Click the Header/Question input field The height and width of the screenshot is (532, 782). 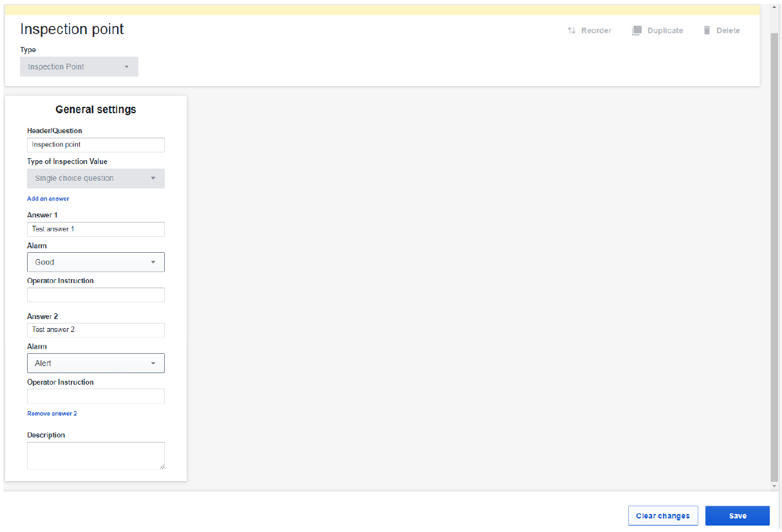point(96,145)
